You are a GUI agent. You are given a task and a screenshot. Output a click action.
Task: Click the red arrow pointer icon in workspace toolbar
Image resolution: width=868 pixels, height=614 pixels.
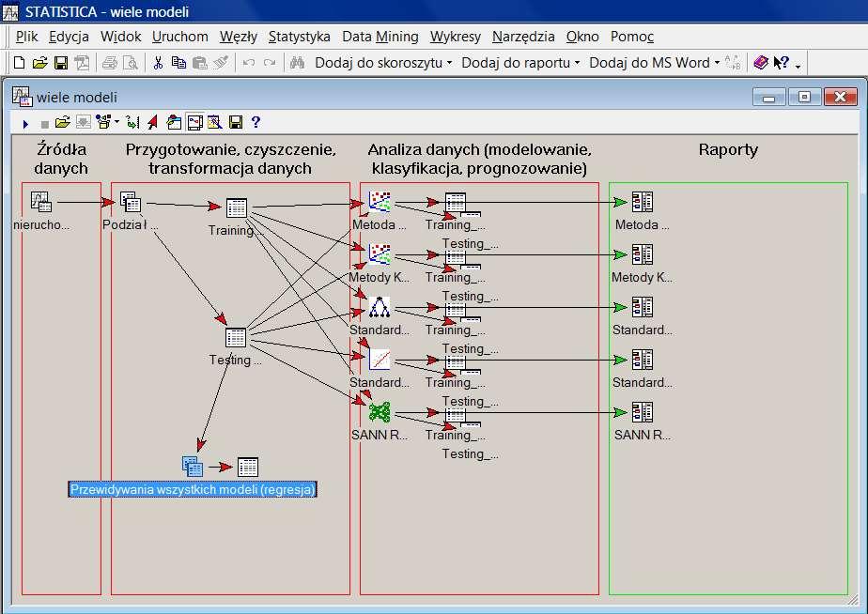(152, 122)
